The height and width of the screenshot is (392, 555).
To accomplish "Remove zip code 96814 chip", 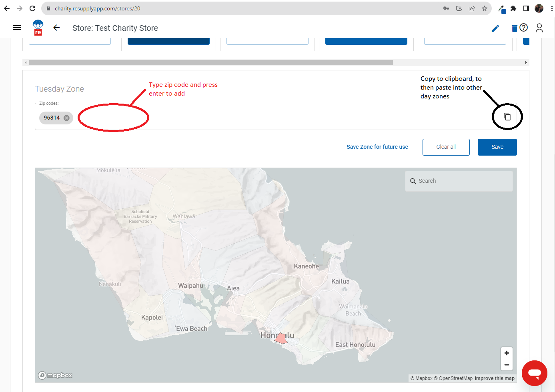I will [x=67, y=118].
